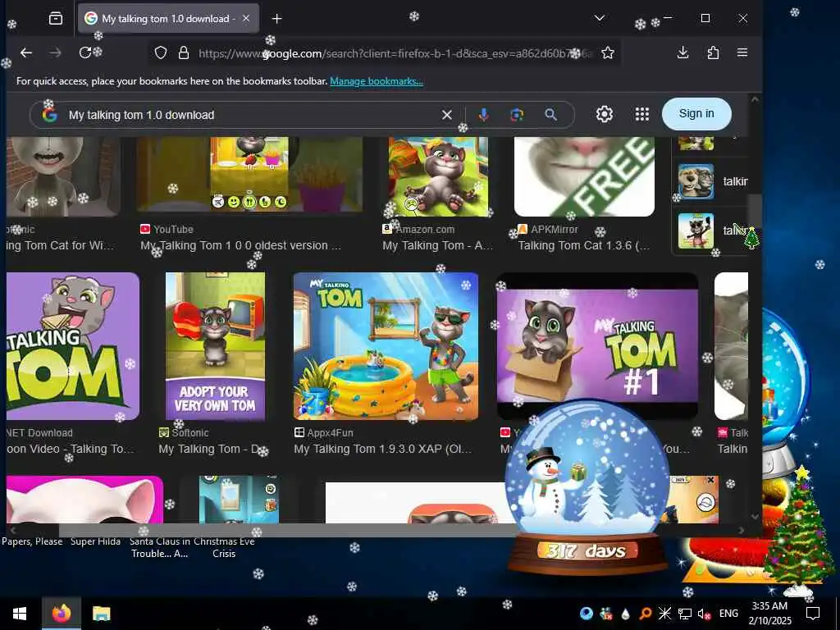Viewport: 840px width, 630px height.
Task: Open the purple Talking Tom logo image
Action: coord(73,346)
